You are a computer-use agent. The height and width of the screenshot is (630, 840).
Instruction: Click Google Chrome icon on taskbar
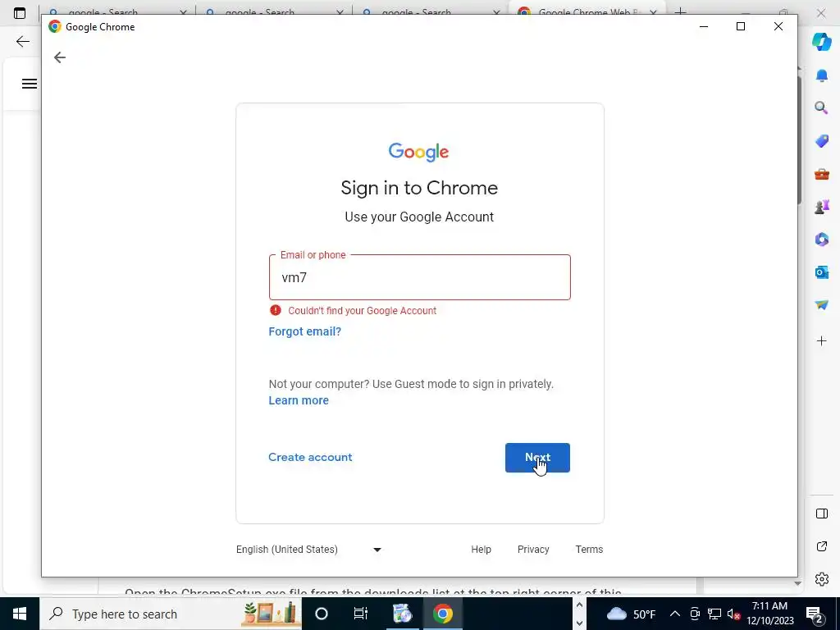coord(442,614)
